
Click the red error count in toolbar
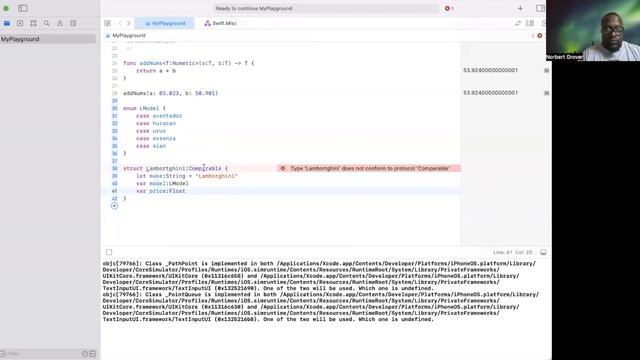click(x=449, y=8)
